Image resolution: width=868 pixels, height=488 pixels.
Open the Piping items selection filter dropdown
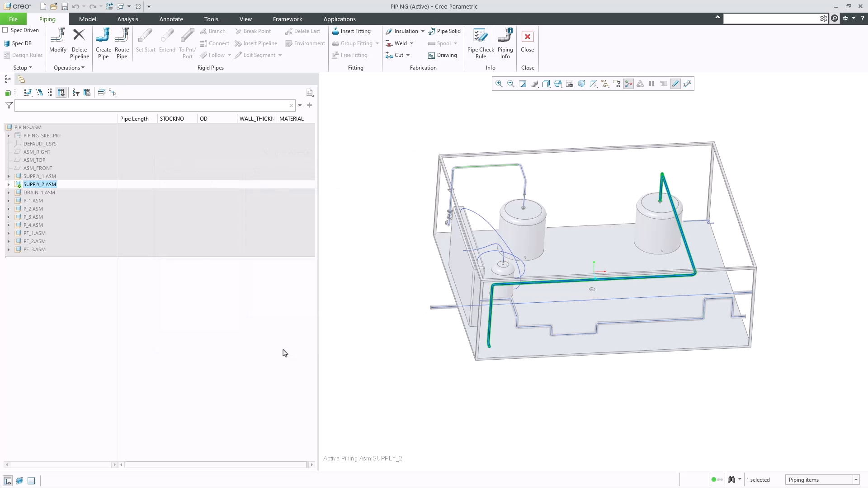(856, 480)
